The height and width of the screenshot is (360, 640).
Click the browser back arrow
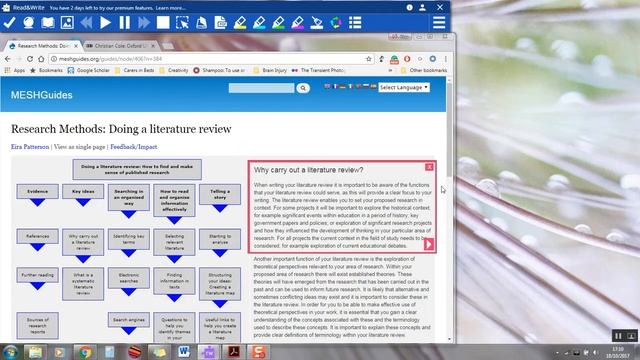[8, 59]
